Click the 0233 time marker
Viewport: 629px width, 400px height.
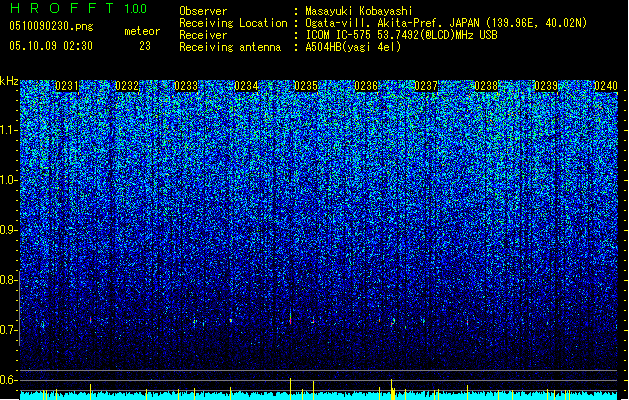[x=186, y=86]
